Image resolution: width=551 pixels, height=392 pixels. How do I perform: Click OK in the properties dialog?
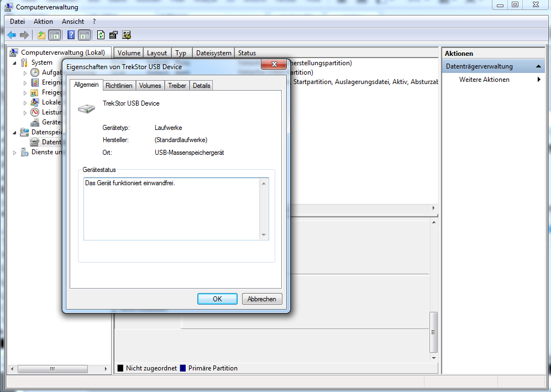217,299
